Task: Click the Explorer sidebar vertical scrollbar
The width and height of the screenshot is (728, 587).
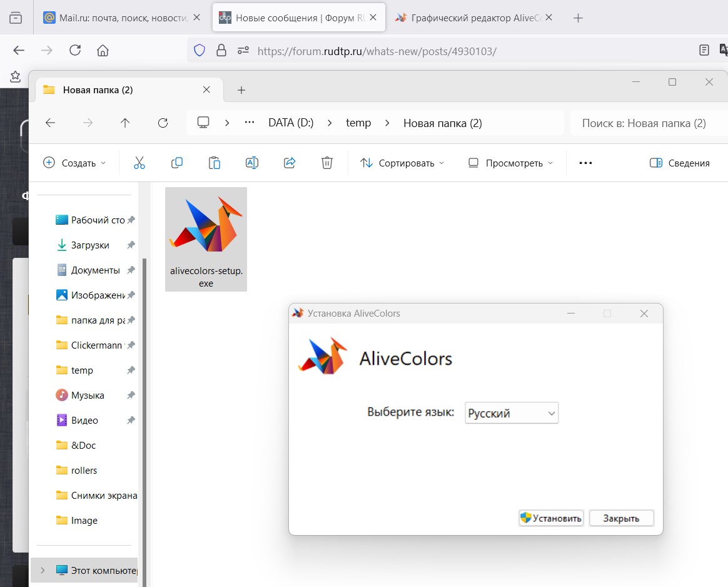Action: [144, 422]
